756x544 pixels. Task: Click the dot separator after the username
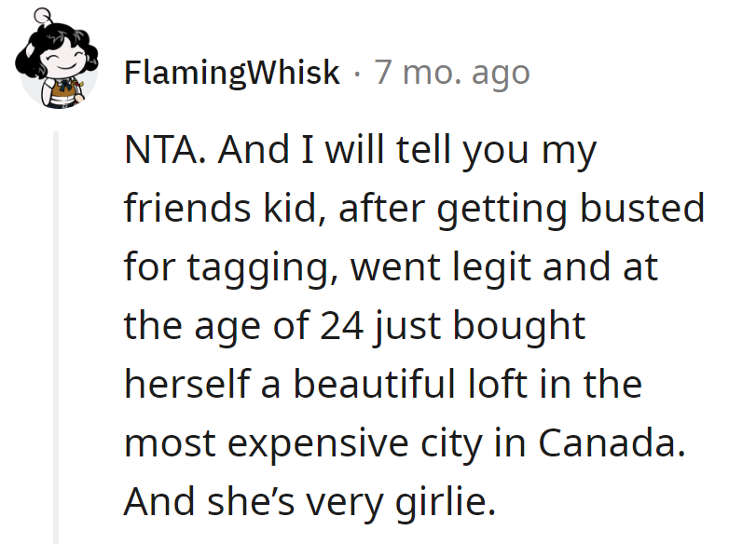click(x=357, y=73)
